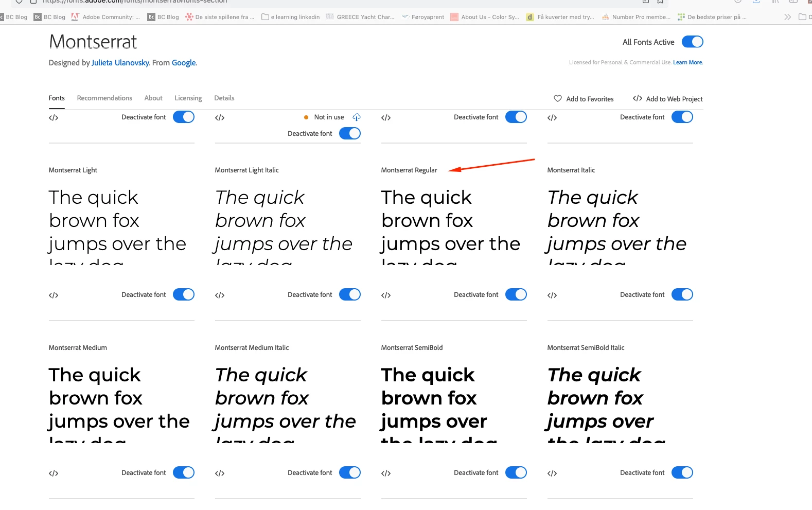Click the Montserrat Light Italic font name

(x=247, y=170)
